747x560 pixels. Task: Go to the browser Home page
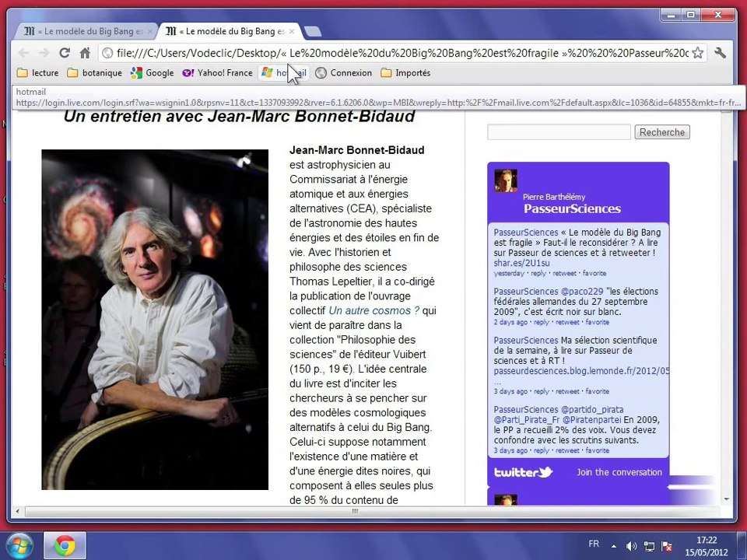pyautogui.click(x=86, y=53)
